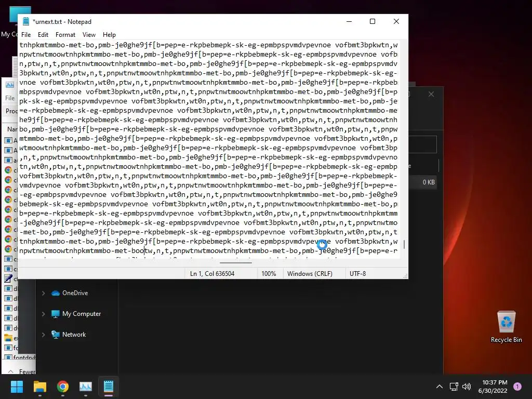Close the dark window behind Notepad

pyautogui.click(x=431, y=95)
